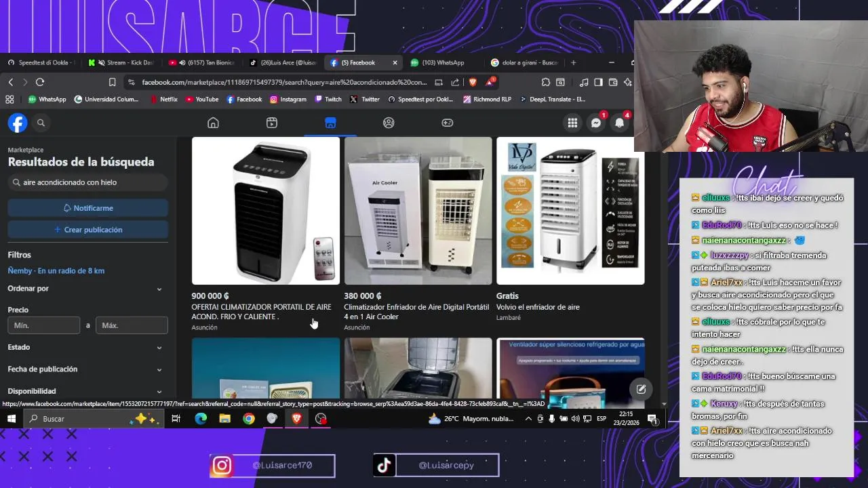Reload the page with the browser refresh icon
Image resolution: width=868 pixels, height=488 pixels.
point(40,82)
